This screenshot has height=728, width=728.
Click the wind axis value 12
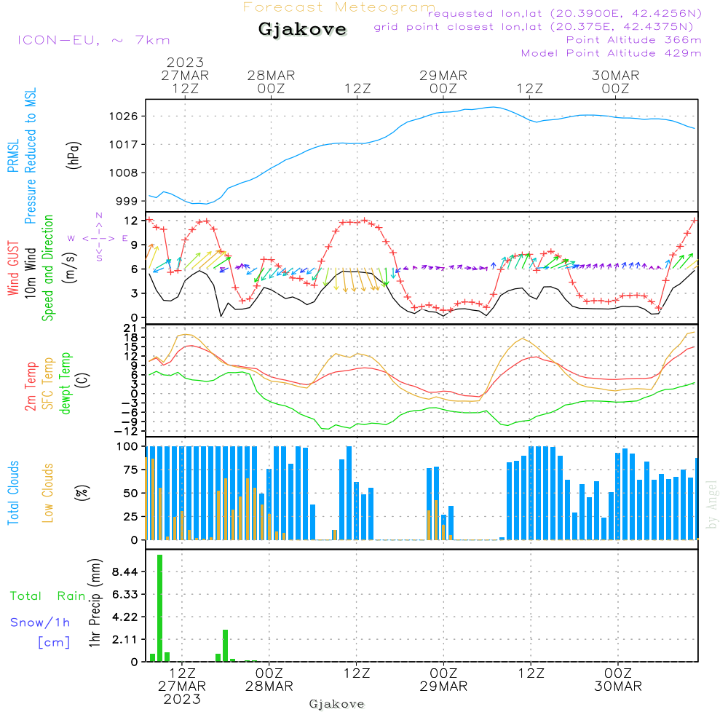(131, 221)
